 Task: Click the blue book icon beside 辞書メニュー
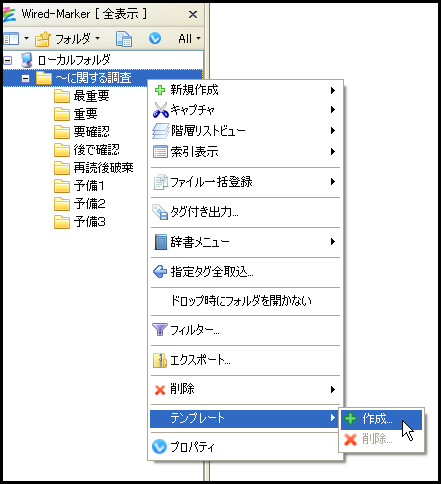tap(161, 242)
